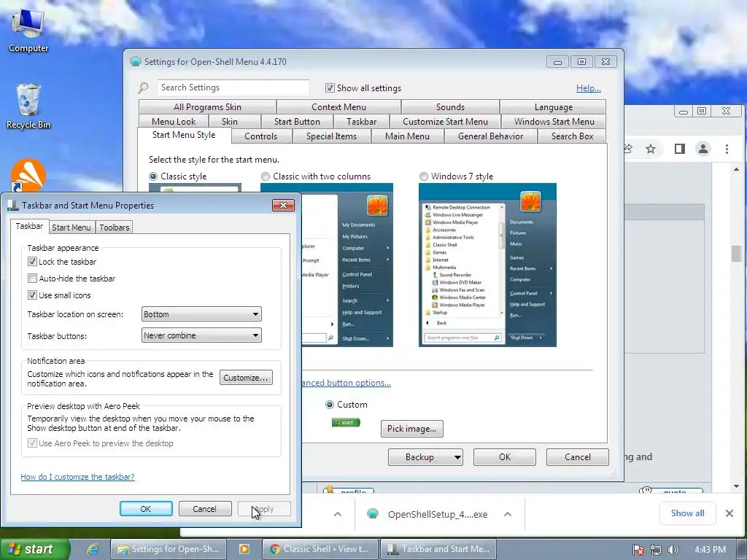Image resolution: width=747 pixels, height=560 pixels.
Task: Click OK in Open-Shell settings
Action: point(505,457)
